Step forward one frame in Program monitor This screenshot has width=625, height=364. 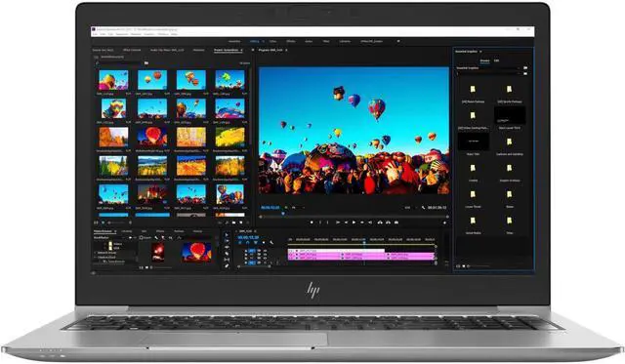pos(362,222)
